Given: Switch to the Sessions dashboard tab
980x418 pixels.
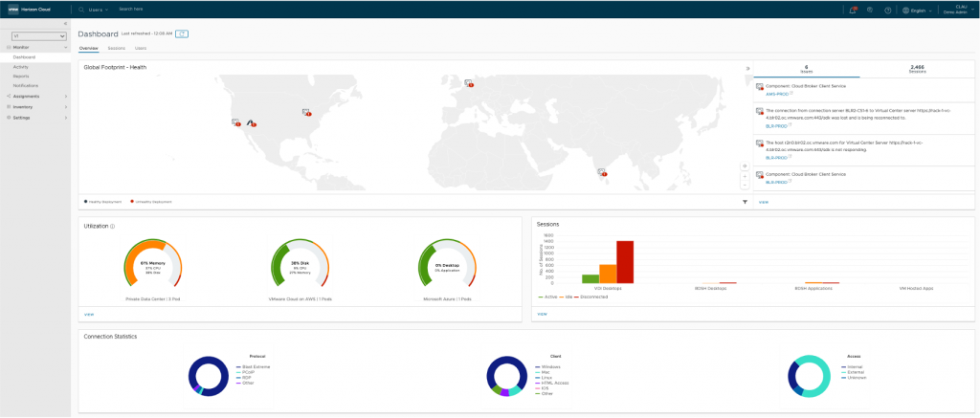Looking at the screenshot, I should 116,47.
